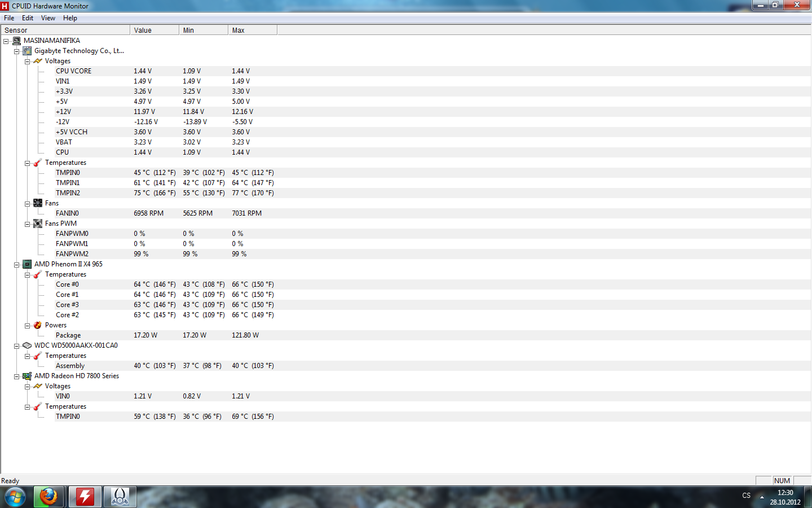Click the Gigabyte motherboard icon
The image size is (812, 508).
[x=27, y=51]
